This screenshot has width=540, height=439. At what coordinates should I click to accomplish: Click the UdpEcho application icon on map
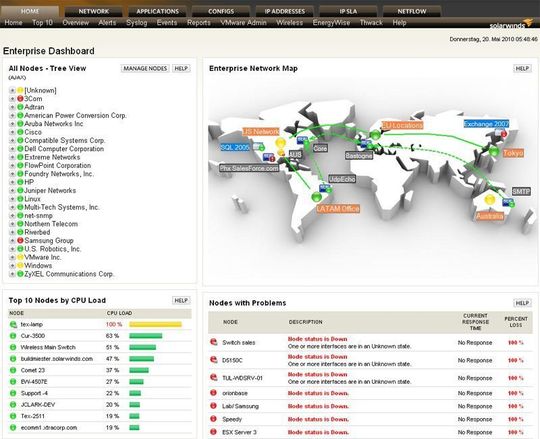[325, 188]
